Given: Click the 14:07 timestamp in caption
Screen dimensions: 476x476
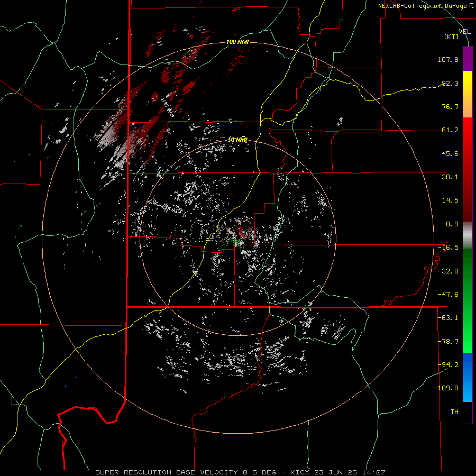Looking at the screenshot, I should [375, 472].
